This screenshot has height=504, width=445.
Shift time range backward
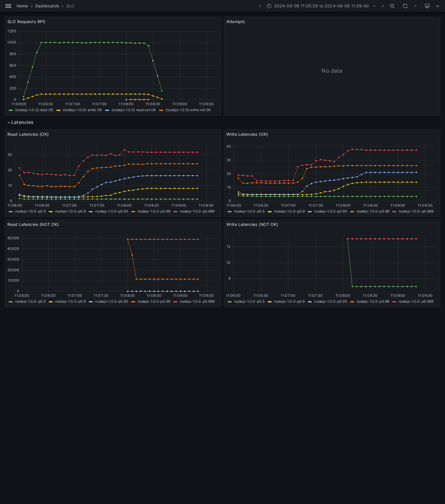260,6
